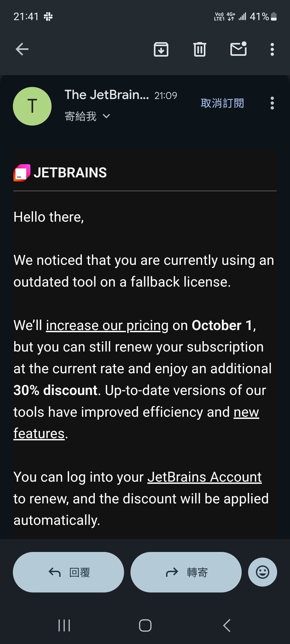Tap the green T sender avatar

click(32, 106)
